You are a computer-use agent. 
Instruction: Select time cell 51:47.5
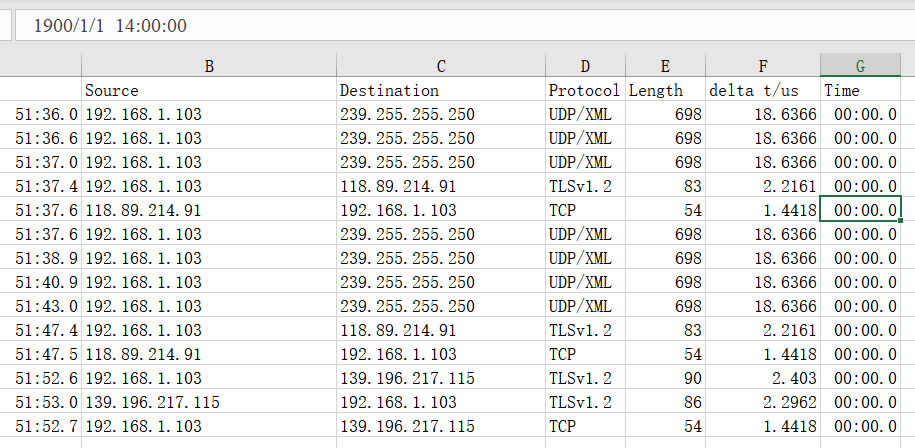tap(41, 354)
